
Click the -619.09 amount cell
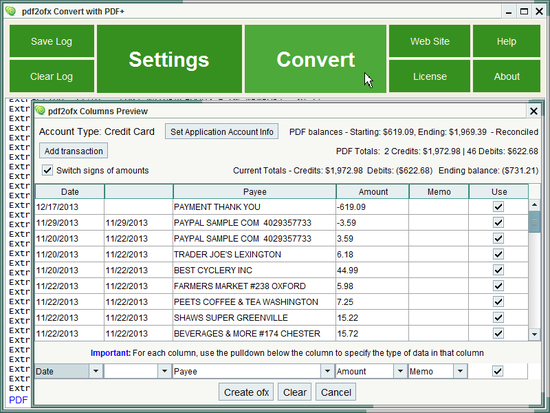pyautogui.click(x=372, y=207)
